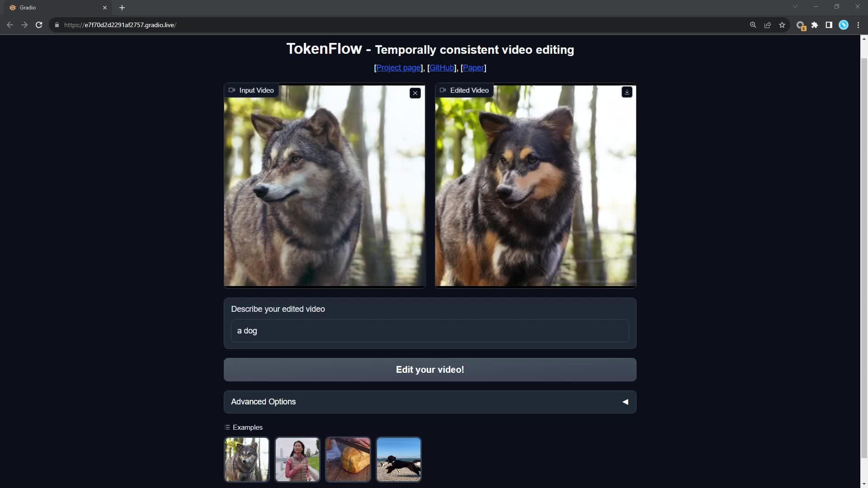The image size is (868, 488).
Task: Click the 'Describe your edited video' label
Action: (x=278, y=309)
